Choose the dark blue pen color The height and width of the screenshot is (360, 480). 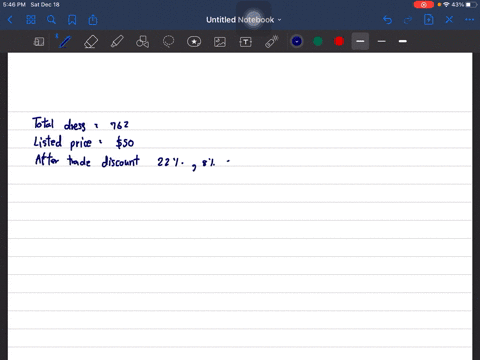[x=297, y=41]
